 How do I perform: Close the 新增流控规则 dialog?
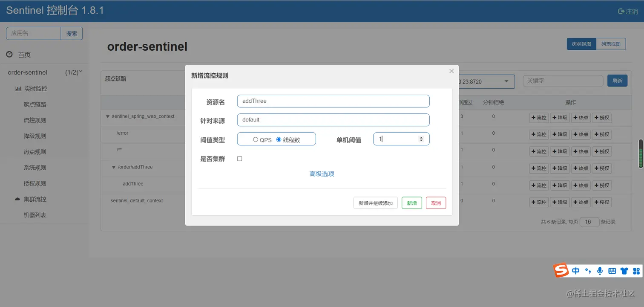[451, 71]
